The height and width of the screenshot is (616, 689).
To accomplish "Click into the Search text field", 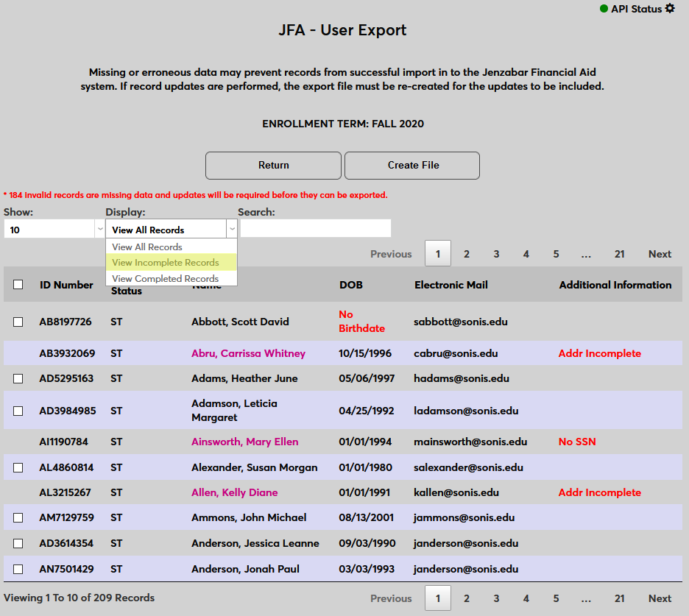I will point(315,229).
